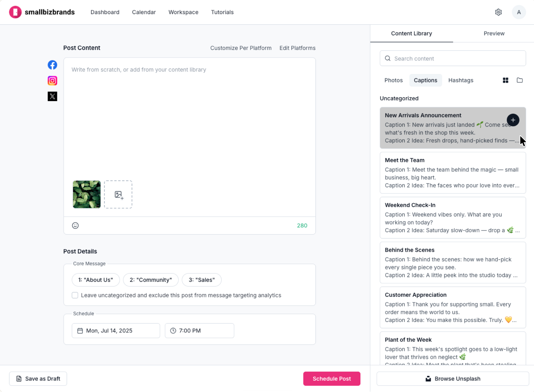Select the Behind the Scenes caption card
Screen dimensions: 534x392
[x=453, y=263]
